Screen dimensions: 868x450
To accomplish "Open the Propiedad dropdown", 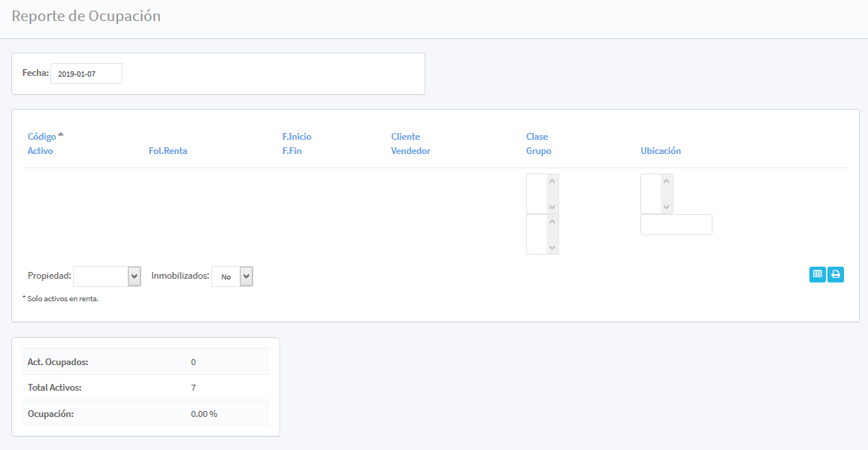I will 107,276.
